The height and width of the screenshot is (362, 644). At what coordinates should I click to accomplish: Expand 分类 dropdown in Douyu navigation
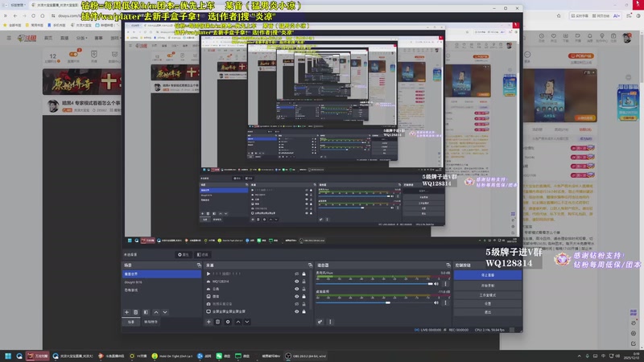81,38
